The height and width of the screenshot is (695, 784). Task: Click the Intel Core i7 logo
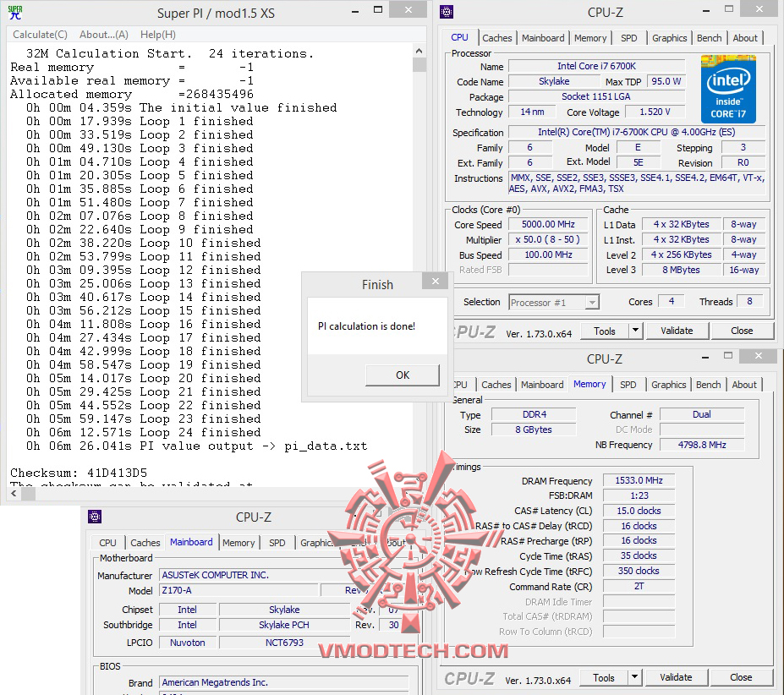[x=728, y=90]
